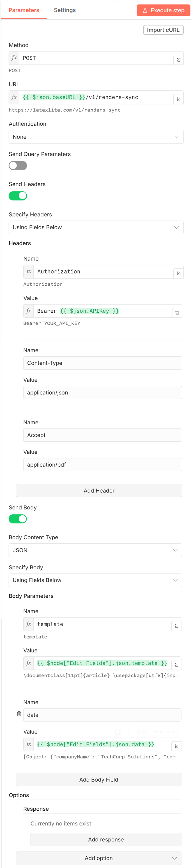Open the expression expand icon on the URL field
The height and width of the screenshot is (868, 191).
pos(178,99)
